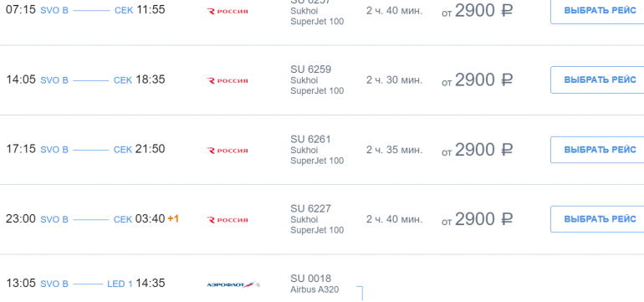Click CEK link on 07:15 flight row
The width and height of the screenshot is (644, 302).
coord(124,11)
